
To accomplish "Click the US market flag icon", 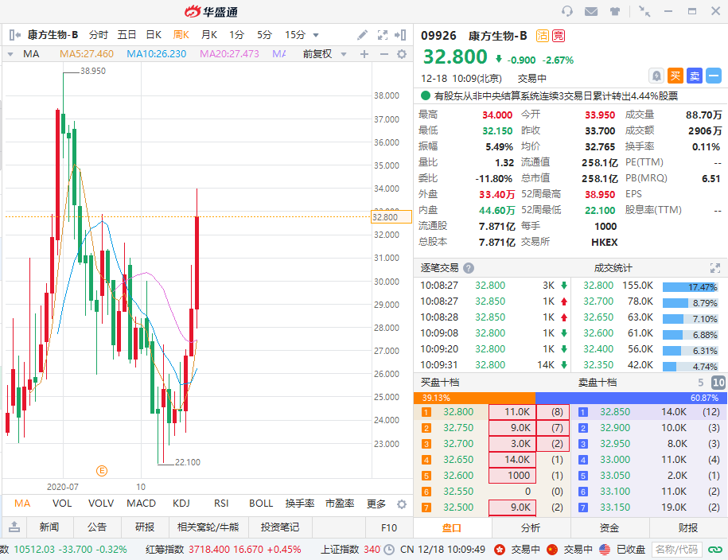I will 605,550.
